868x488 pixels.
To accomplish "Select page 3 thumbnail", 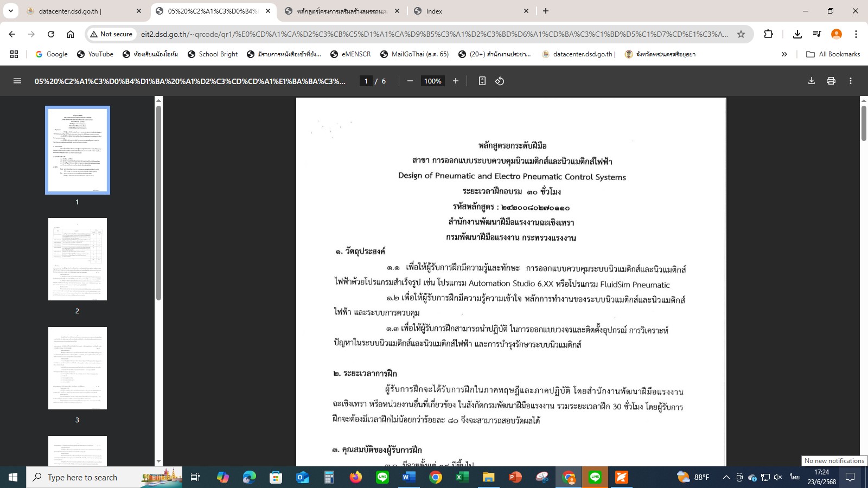I will coord(77,368).
